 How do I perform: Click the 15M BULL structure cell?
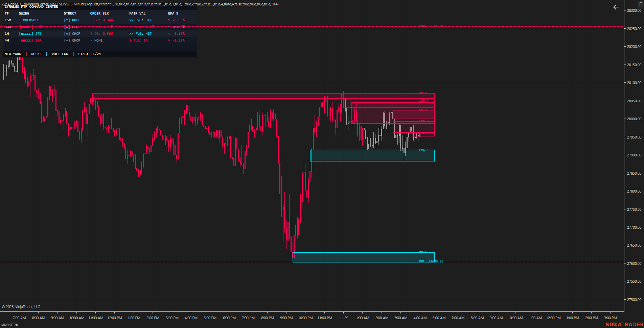point(72,20)
